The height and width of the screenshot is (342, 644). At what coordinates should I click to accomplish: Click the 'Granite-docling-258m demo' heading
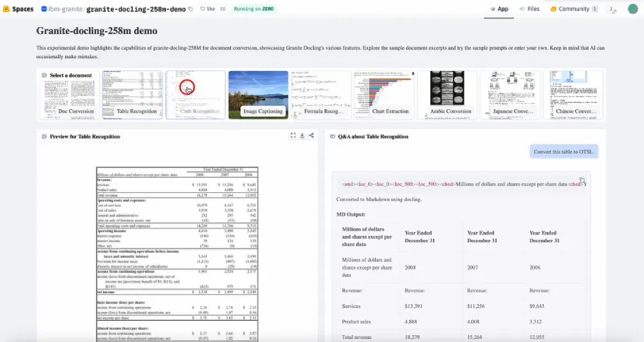pos(96,31)
